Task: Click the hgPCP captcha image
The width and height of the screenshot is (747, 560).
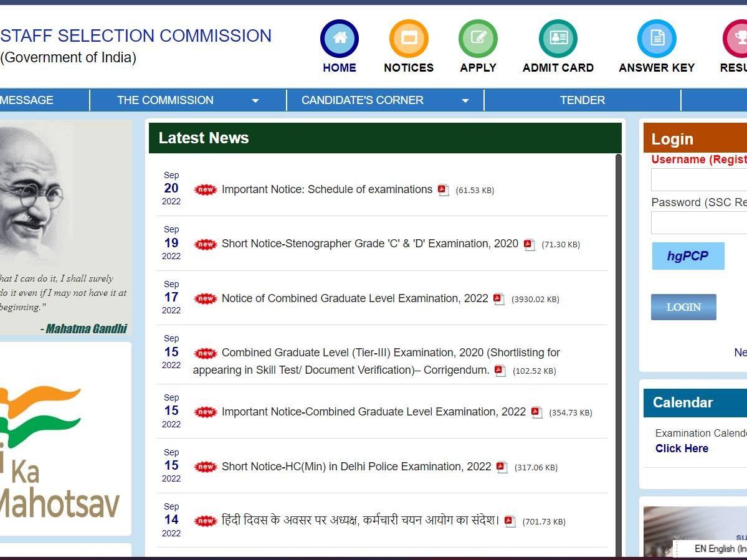Action: click(688, 256)
